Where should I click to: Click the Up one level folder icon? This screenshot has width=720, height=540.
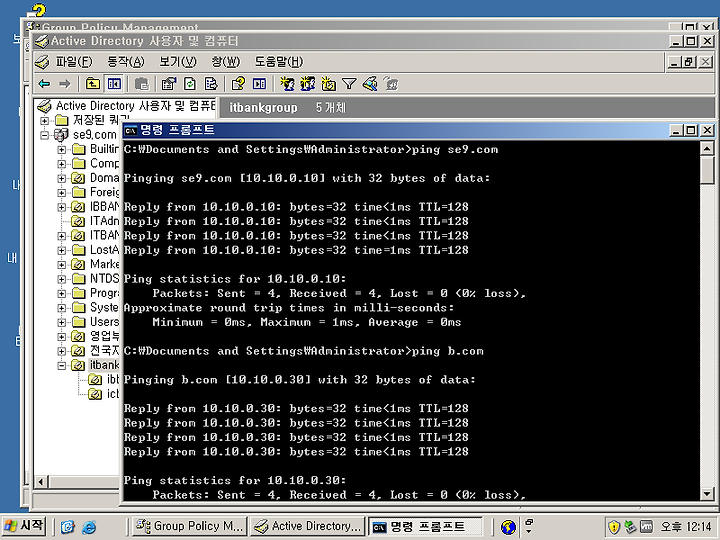[93, 84]
